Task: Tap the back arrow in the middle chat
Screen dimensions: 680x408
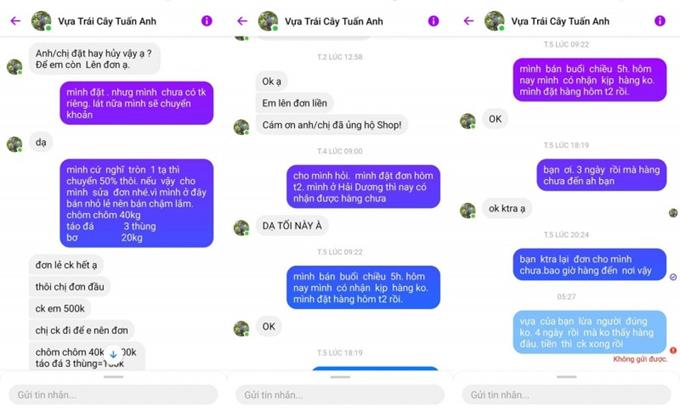Action: pyautogui.click(x=242, y=21)
